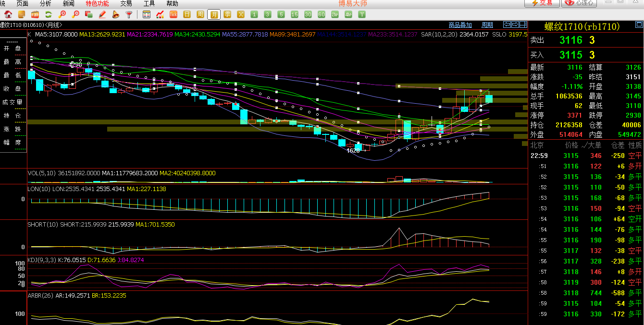The image size is (644, 325).
Task: Open the F10 fundamentals info icon
Action: (x=35, y=14)
